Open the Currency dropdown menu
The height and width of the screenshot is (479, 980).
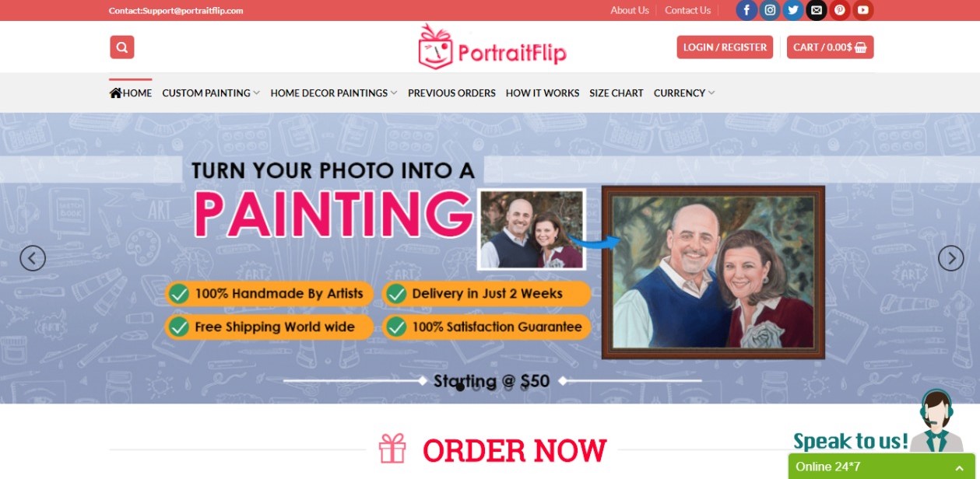[684, 93]
